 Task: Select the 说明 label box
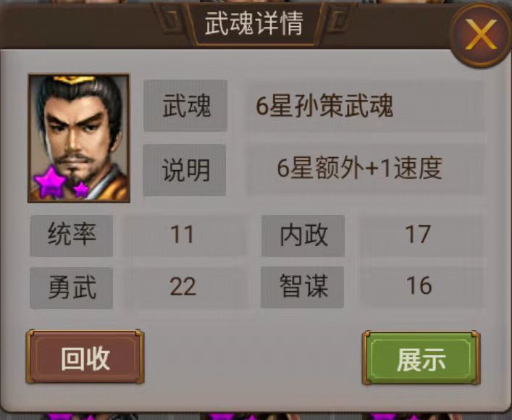tap(185, 170)
